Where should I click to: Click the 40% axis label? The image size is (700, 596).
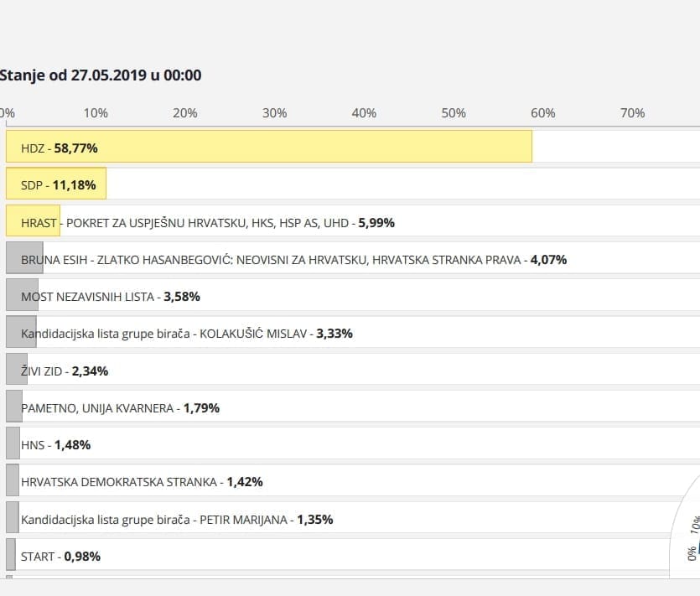pyautogui.click(x=364, y=113)
